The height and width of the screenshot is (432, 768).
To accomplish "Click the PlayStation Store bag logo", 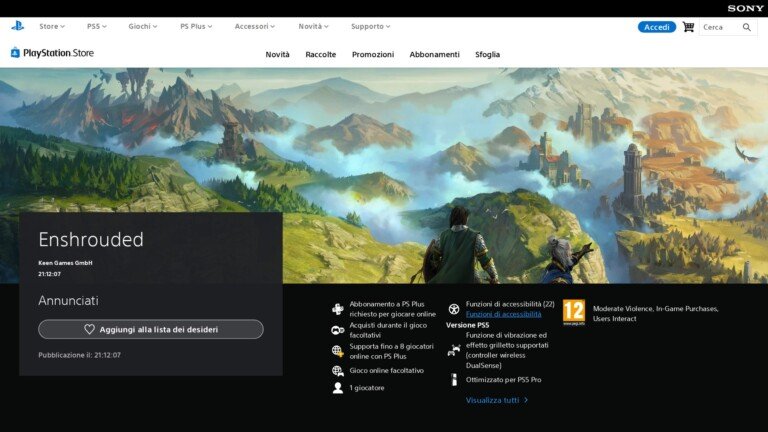I will click(15, 52).
